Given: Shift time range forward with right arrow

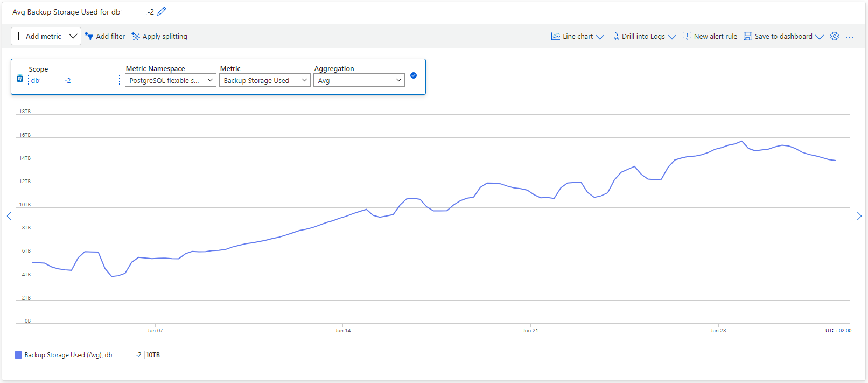Looking at the screenshot, I should 859,216.
